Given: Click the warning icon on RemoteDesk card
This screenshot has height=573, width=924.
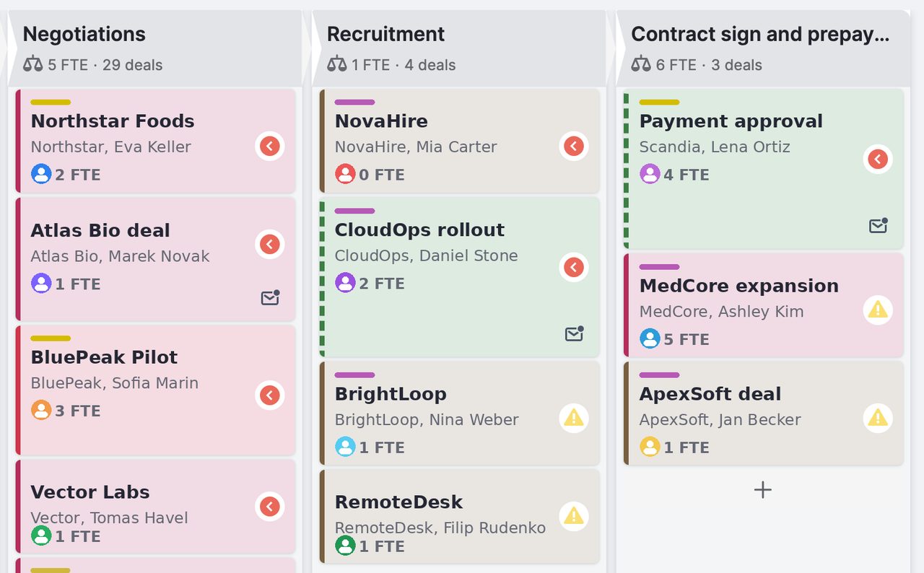Looking at the screenshot, I should pos(574,516).
